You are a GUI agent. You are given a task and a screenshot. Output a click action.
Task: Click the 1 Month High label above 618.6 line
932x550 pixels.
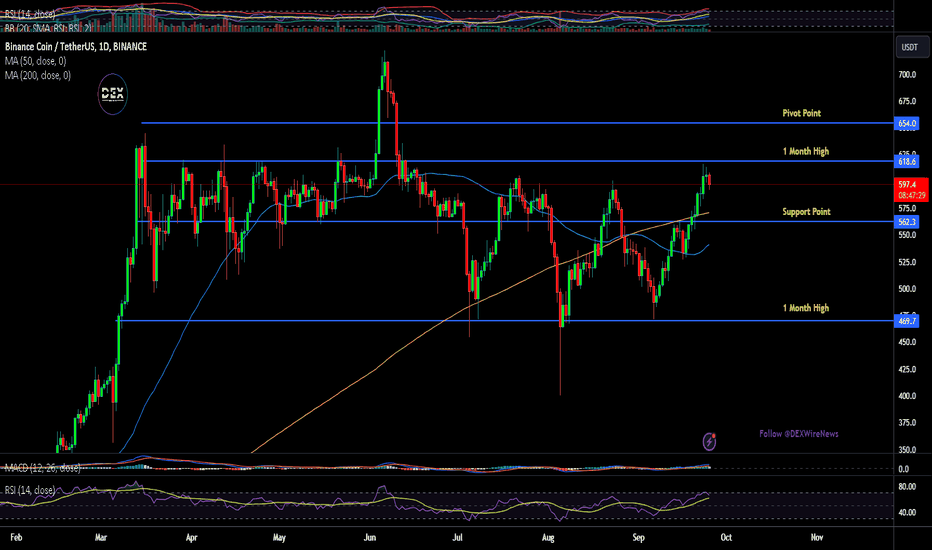805,151
